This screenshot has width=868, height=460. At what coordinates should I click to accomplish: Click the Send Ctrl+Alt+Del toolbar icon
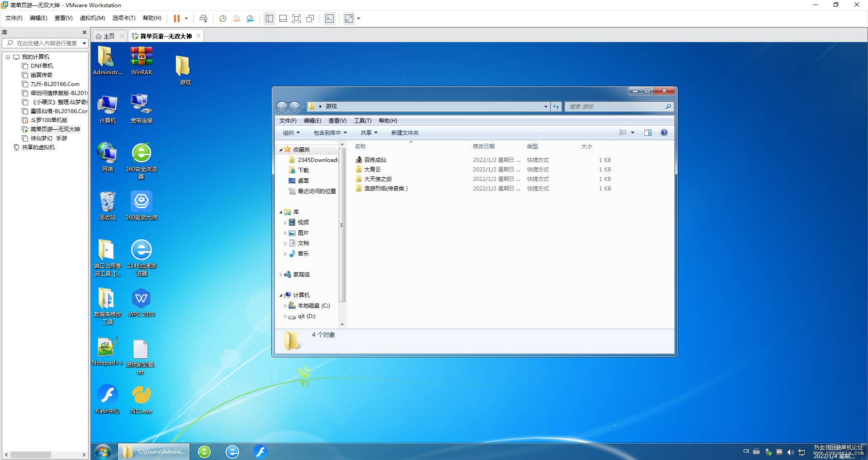203,19
